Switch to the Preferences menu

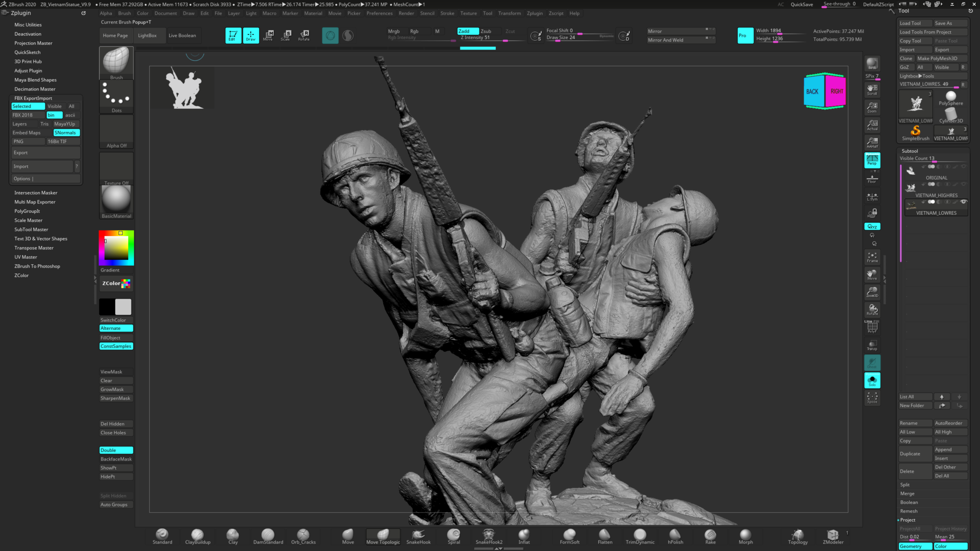(379, 13)
